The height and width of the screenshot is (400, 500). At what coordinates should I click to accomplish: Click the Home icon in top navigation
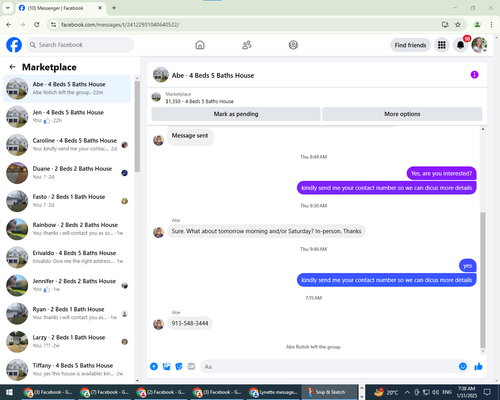pos(200,45)
